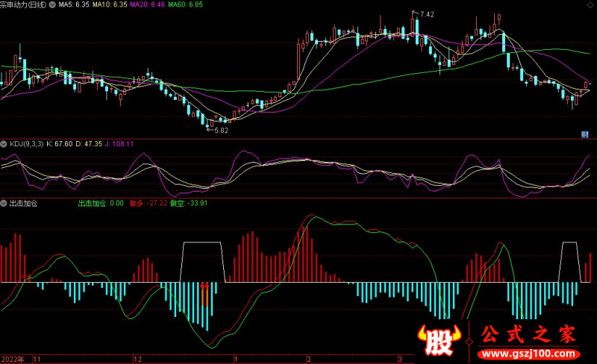
Task: Click the D: 47.35 value
Action: coord(89,144)
